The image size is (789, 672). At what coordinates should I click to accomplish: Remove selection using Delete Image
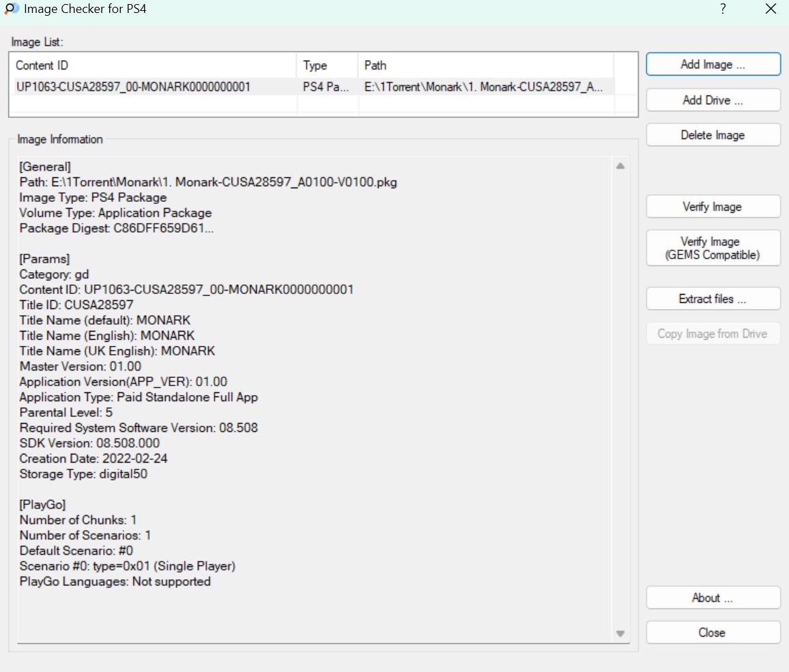[713, 135]
